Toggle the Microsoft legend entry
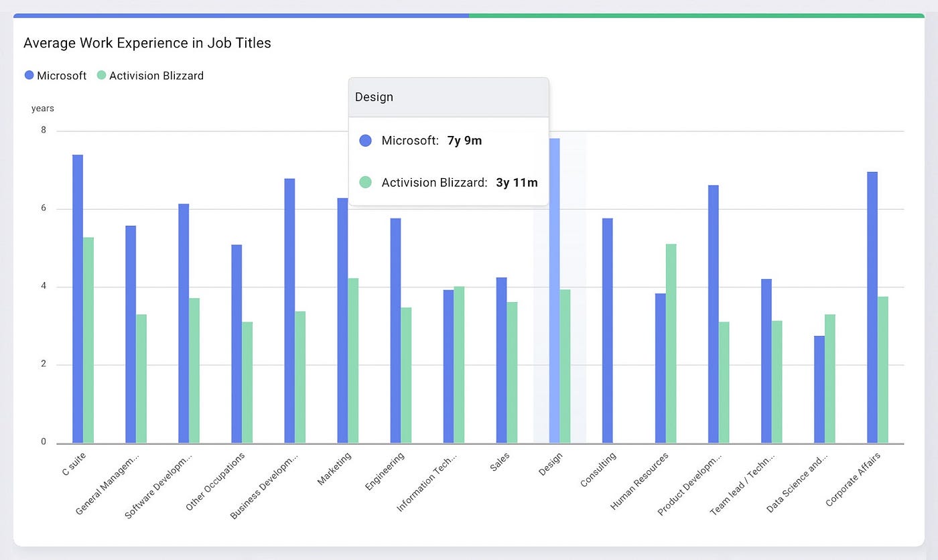The image size is (938, 560). click(x=56, y=76)
